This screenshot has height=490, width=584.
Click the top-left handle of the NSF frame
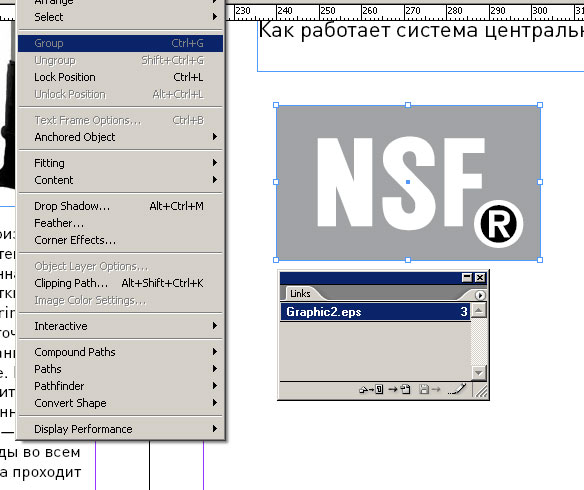point(276,105)
